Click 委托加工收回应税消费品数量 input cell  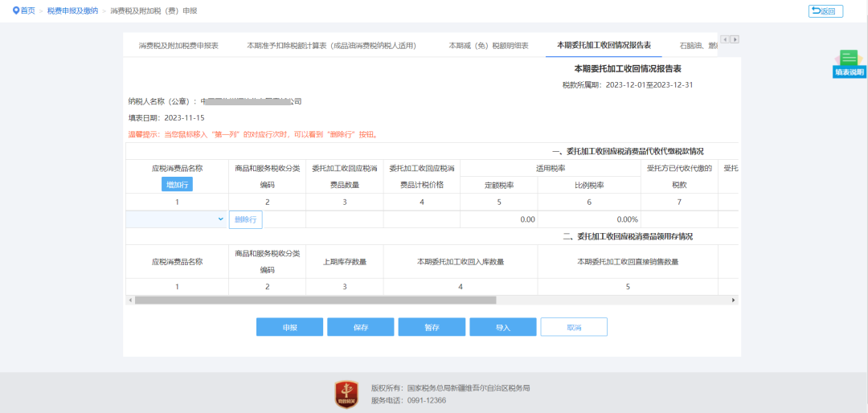pos(344,219)
